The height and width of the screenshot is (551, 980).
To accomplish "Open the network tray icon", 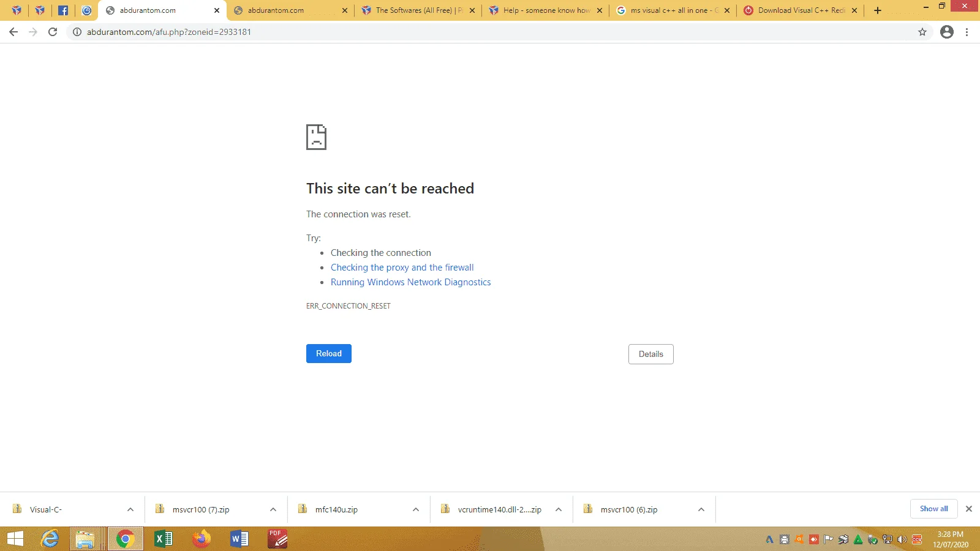I will 888,539.
